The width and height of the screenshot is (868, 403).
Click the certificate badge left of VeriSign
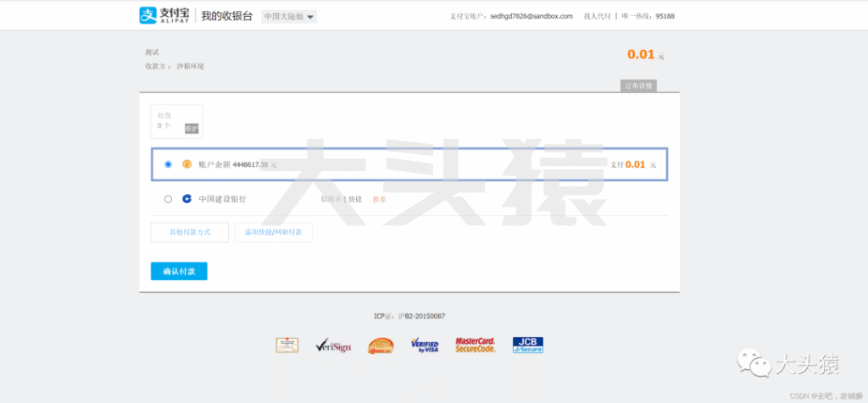pyautogui.click(x=287, y=345)
